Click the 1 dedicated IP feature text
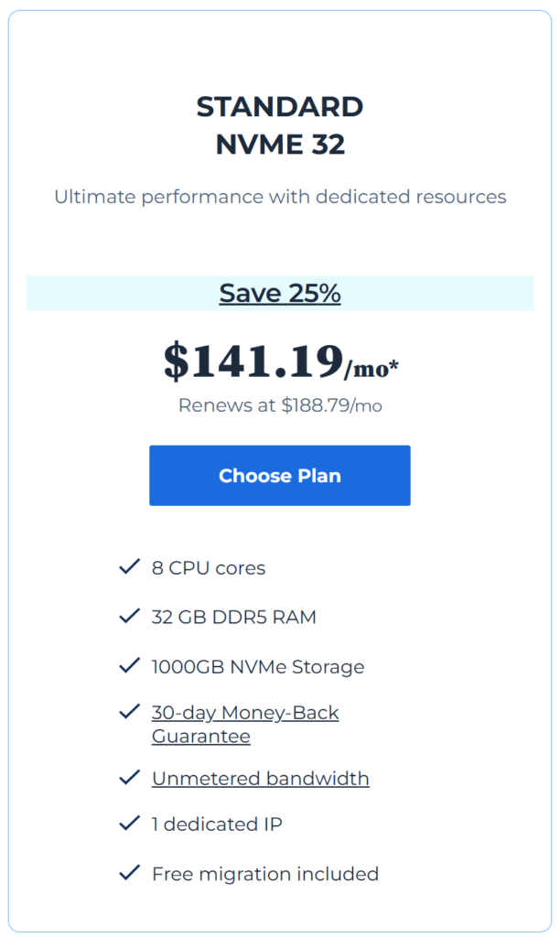560x937 pixels. tap(217, 824)
